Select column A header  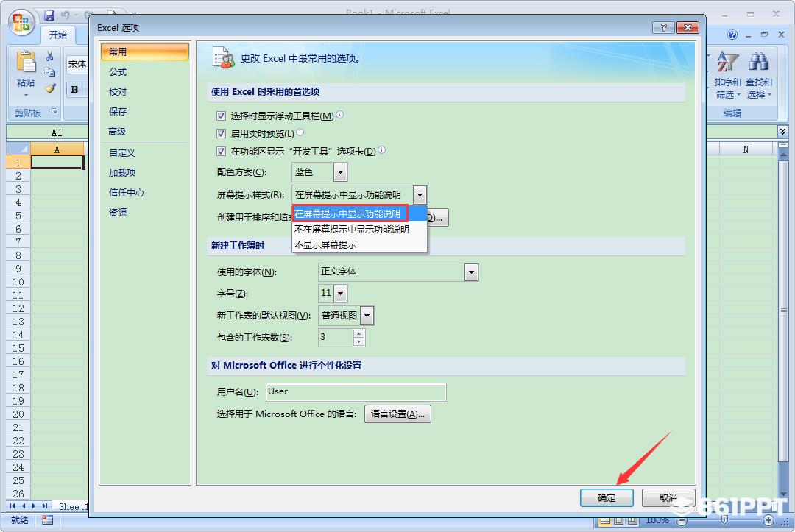coord(57,149)
